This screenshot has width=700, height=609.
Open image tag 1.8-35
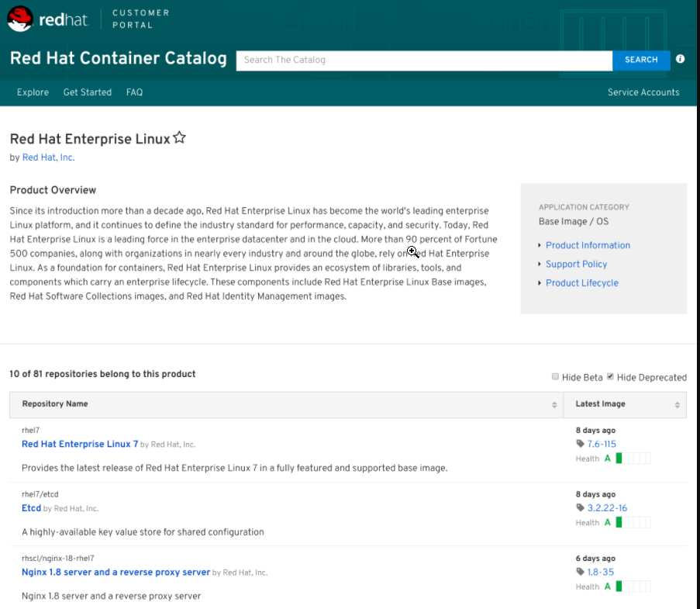601,572
